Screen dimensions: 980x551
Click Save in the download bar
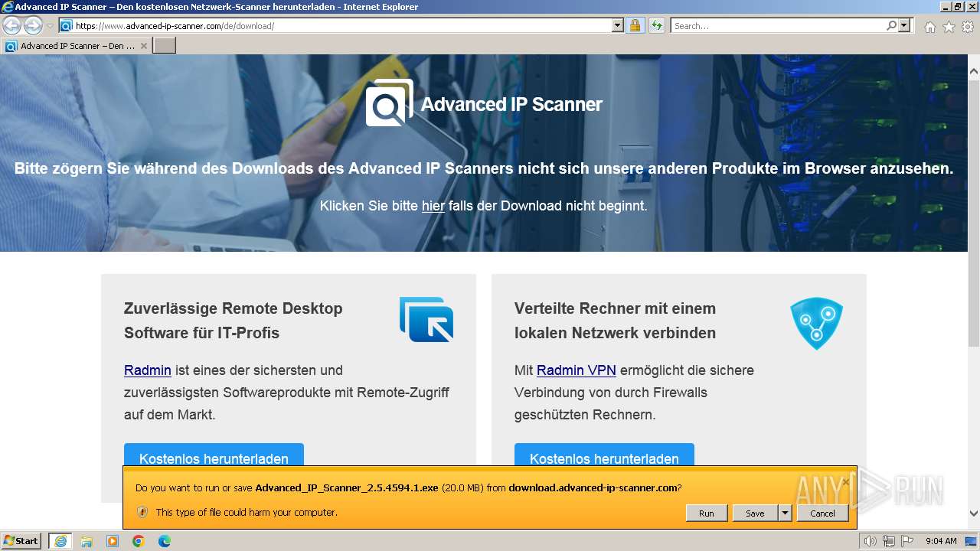click(x=755, y=514)
